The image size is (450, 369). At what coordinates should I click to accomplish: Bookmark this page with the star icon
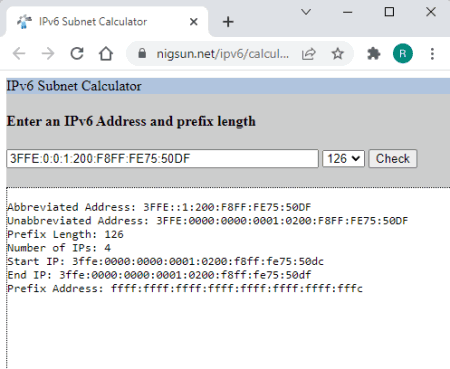pos(337,53)
